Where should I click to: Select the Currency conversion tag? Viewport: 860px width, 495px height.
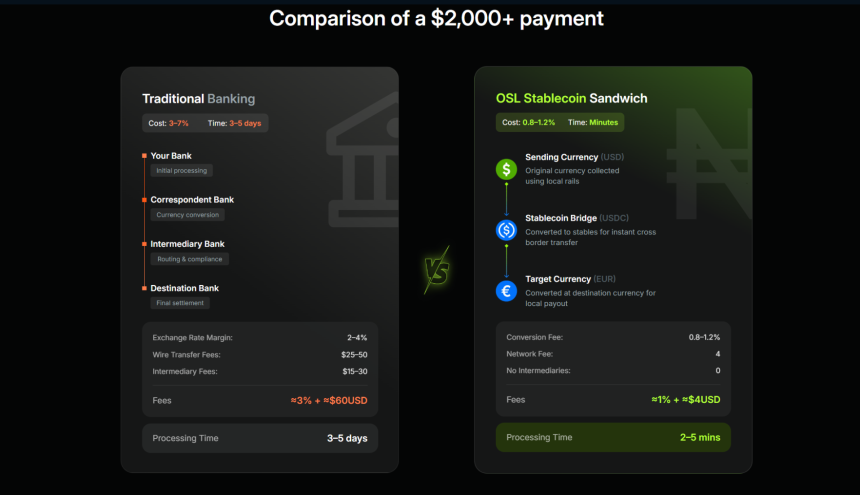tap(188, 215)
